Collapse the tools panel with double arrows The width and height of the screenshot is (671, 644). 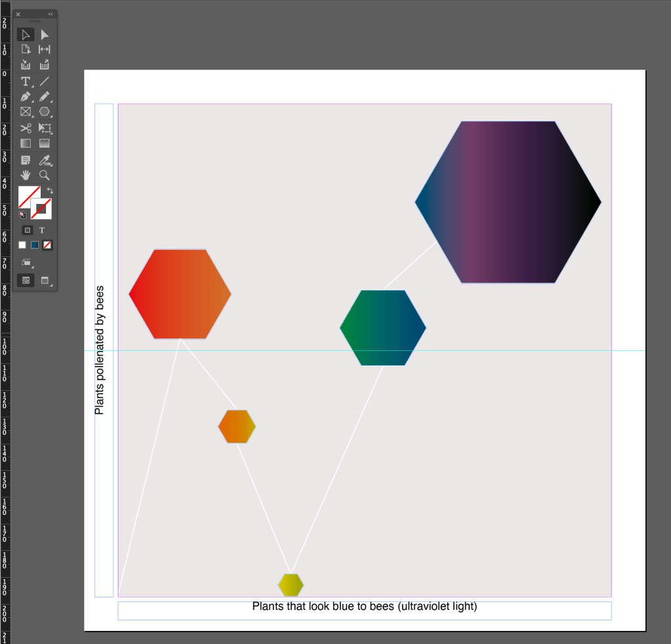click(51, 14)
